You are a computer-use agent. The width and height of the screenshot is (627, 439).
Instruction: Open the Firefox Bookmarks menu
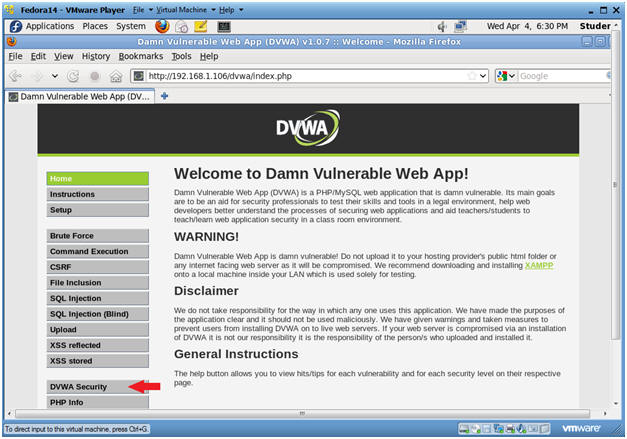141,56
